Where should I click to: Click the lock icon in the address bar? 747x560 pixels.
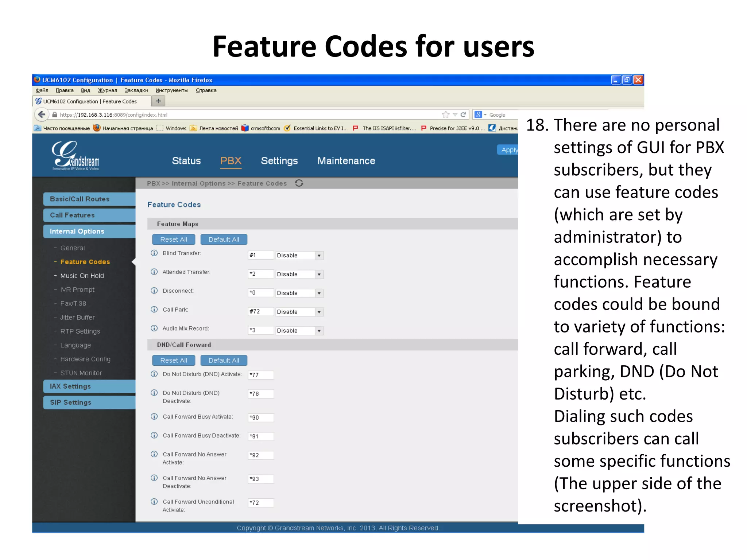[x=55, y=114]
